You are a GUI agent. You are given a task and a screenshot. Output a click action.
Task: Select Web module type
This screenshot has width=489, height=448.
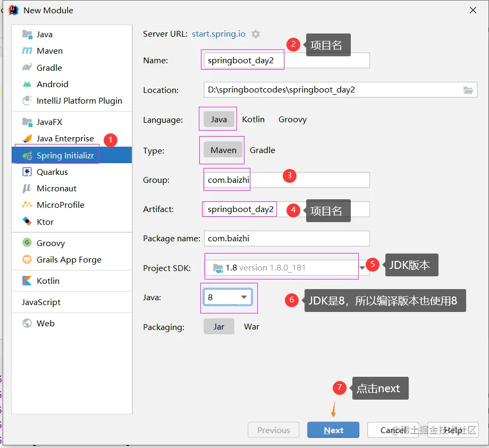72,323
